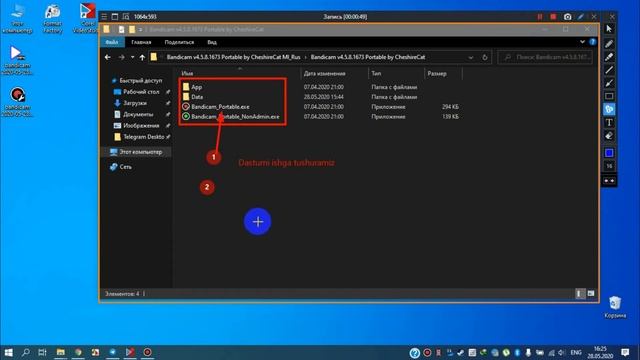640x360 pixels.
Task: Select the eraser tool
Action: [609, 136]
